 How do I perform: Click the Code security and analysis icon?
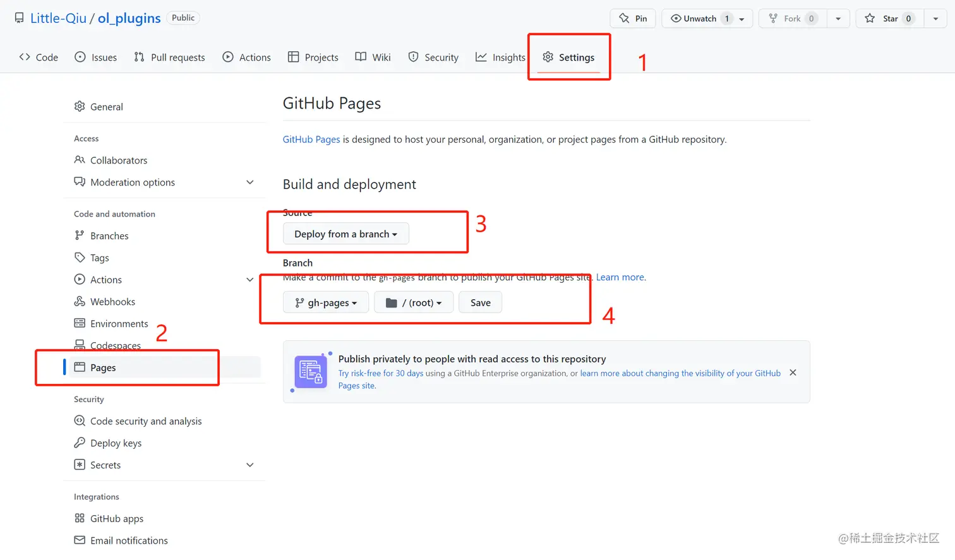click(x=80, y=420)
